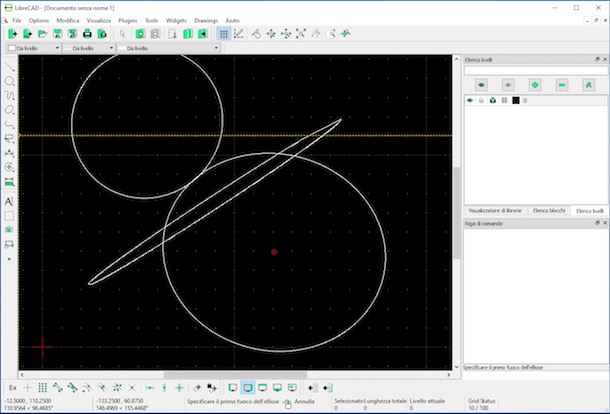610x414 pixels.
Task: Click the New document icon
Action: click(12, 34)
